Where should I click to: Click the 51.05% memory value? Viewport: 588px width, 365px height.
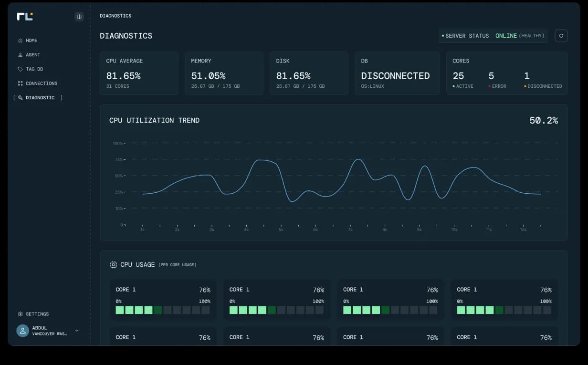(x=208, y=76)
